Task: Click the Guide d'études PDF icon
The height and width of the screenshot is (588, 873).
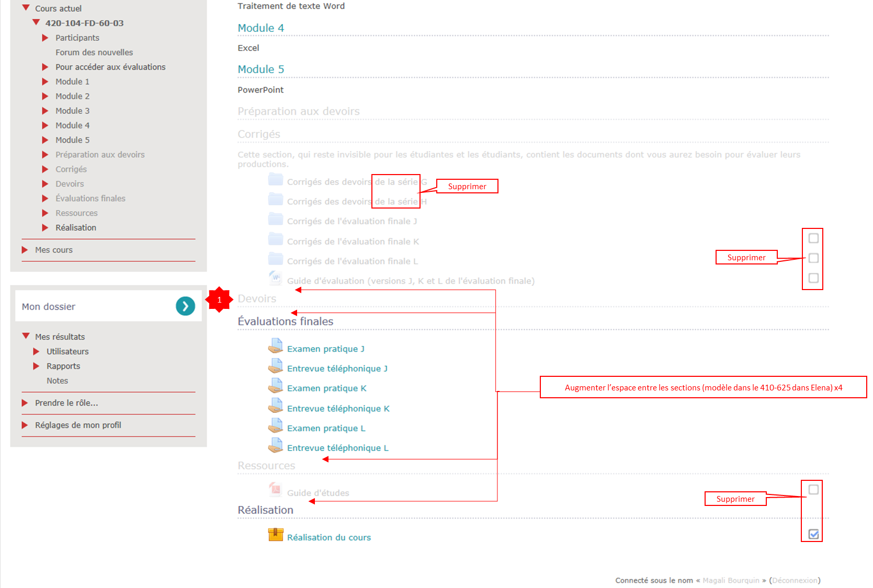Action: tap(276, 490)
